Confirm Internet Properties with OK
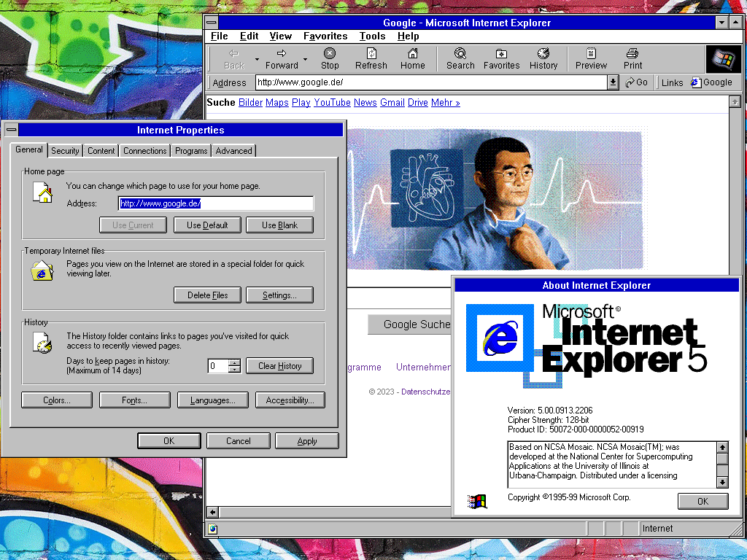 point(169,440)
